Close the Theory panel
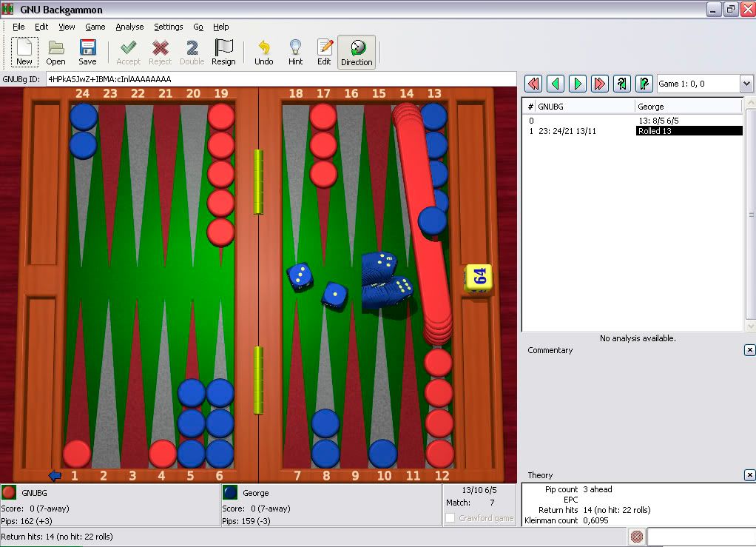This screenshot has height=547, width=756. pyautogui.click(x=749, y=475)
